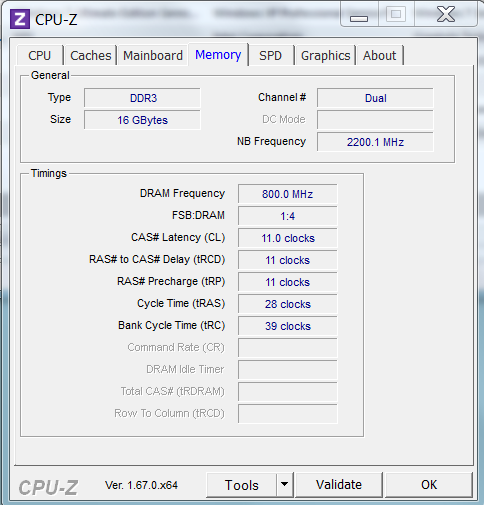Click the maximize button in title bar

396,14
